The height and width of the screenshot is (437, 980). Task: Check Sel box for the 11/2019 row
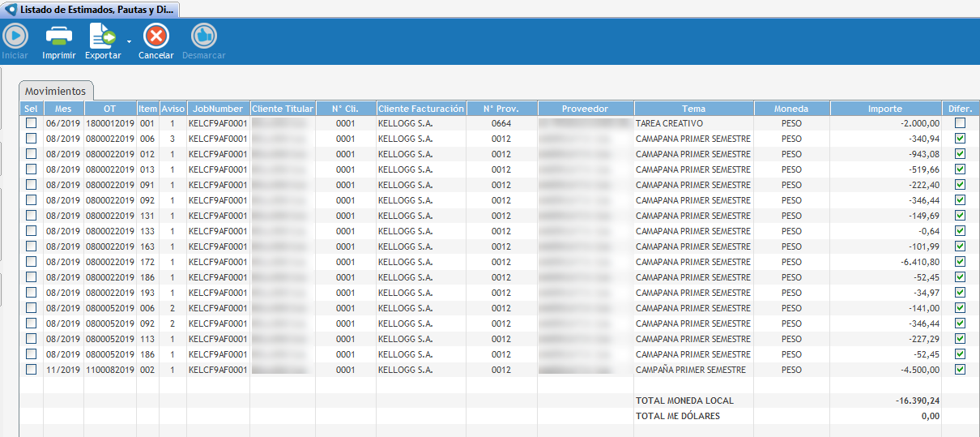pos(31,370)
